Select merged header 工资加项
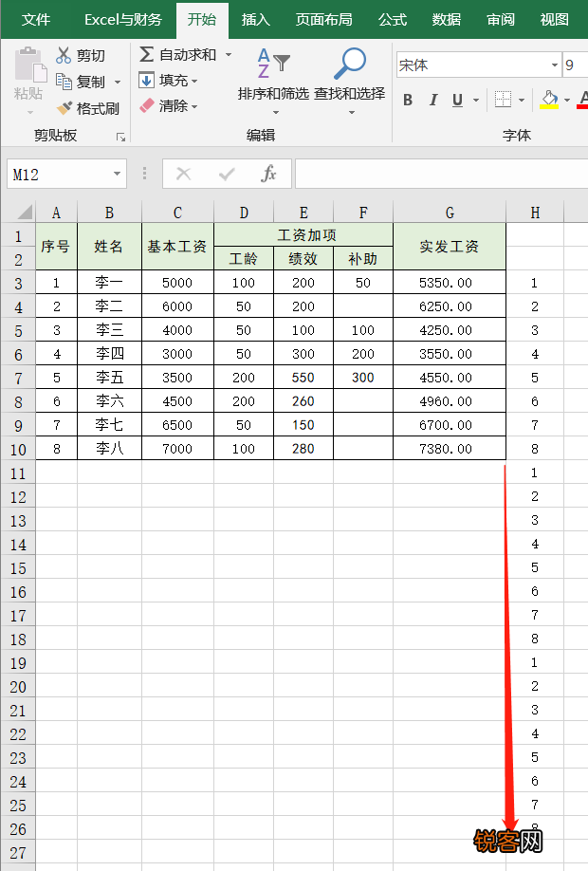Viewport: 588px width, 871px height. 303,235
